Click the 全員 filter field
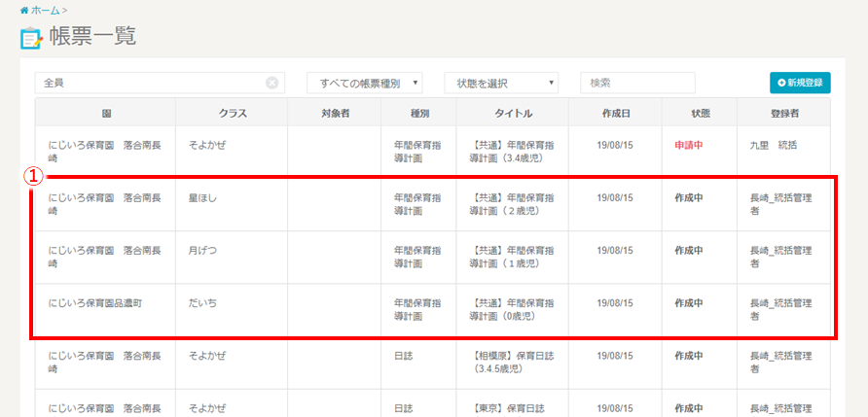This screenshot has width=868, height=417. [151, 84]
